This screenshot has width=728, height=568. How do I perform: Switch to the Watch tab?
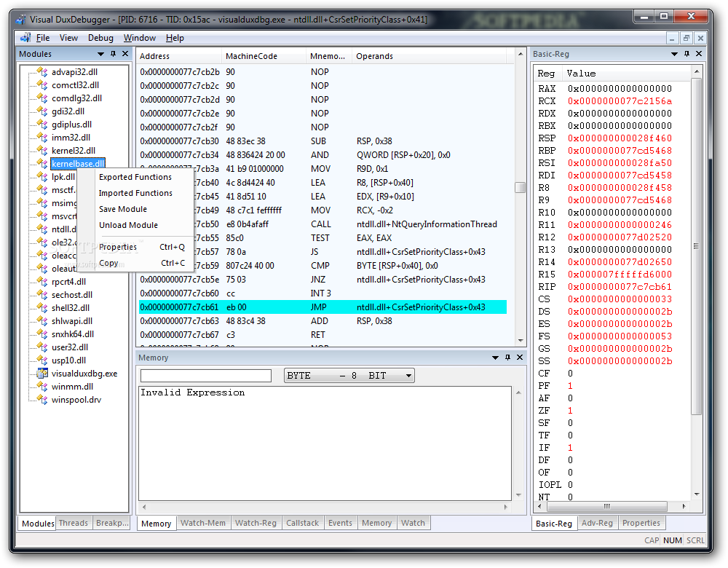pos(413,523)
